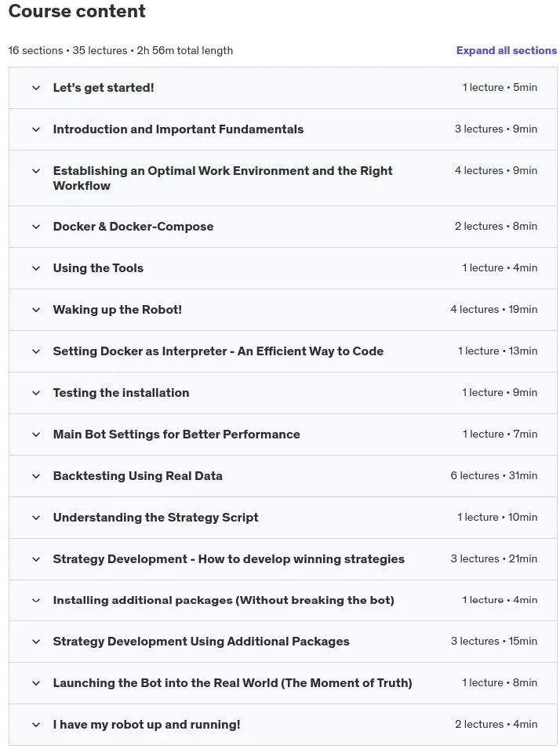
Task: Select Backtesting Using Real Data section title
Action: click(x=137, y=476)
